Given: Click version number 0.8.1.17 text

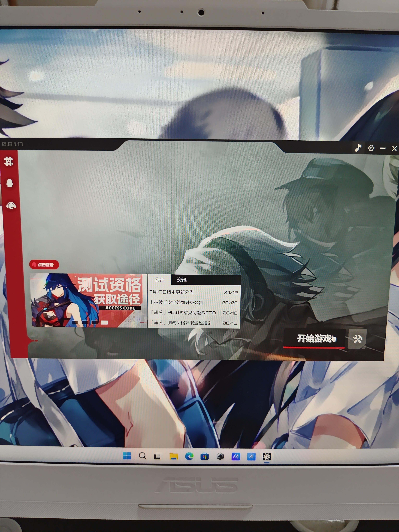Looking at the screenshot, I should (x=13, y=144).
